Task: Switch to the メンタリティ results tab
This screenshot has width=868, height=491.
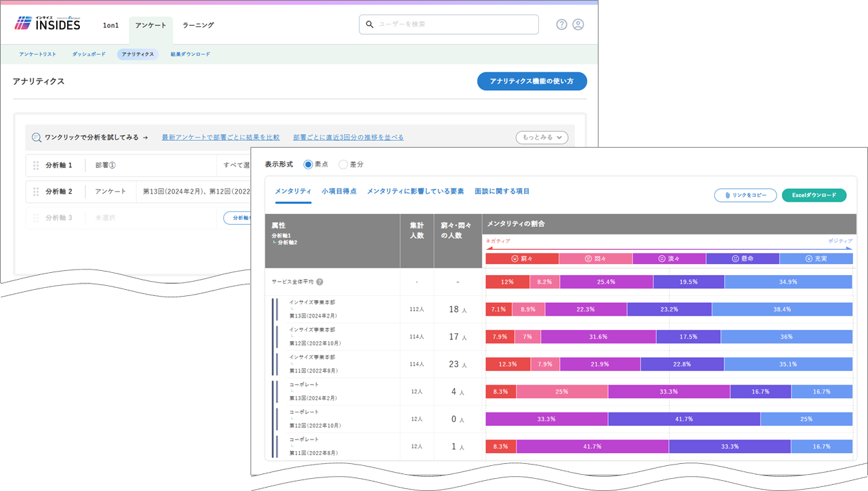Action: (293, 192)
